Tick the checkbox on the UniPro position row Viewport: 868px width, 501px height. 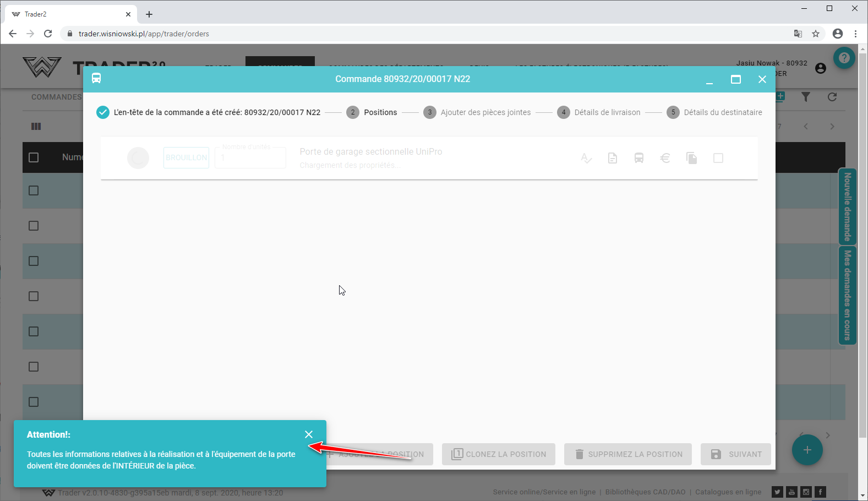point(718,159)
